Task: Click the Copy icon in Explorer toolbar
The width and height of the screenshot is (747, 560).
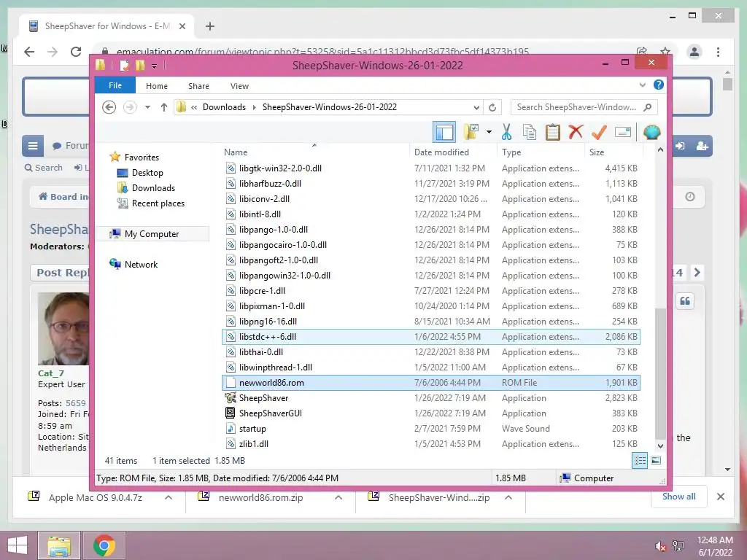Action: pos(530,133)
